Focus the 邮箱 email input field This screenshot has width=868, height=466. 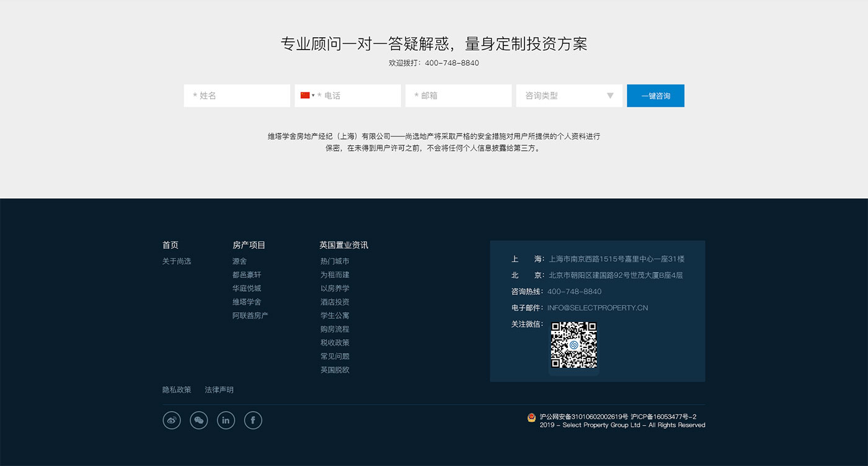458,96
